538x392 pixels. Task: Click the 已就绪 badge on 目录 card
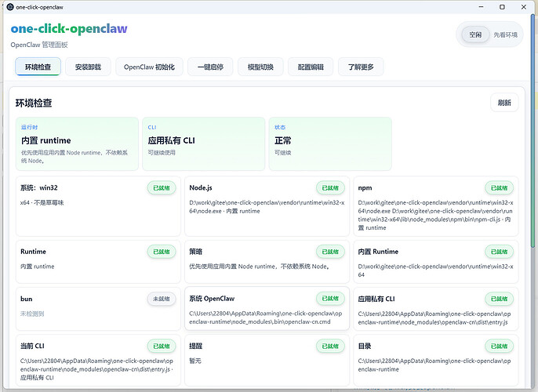coord(500,346)
